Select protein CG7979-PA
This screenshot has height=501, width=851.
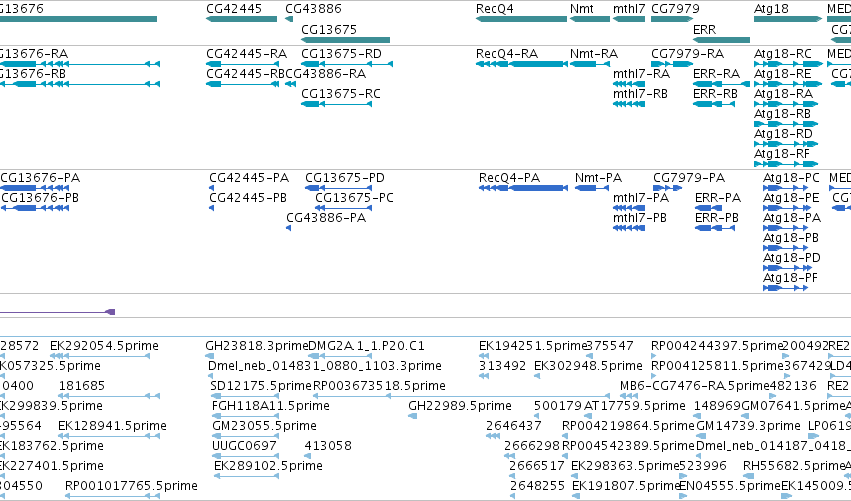(667, 188)
